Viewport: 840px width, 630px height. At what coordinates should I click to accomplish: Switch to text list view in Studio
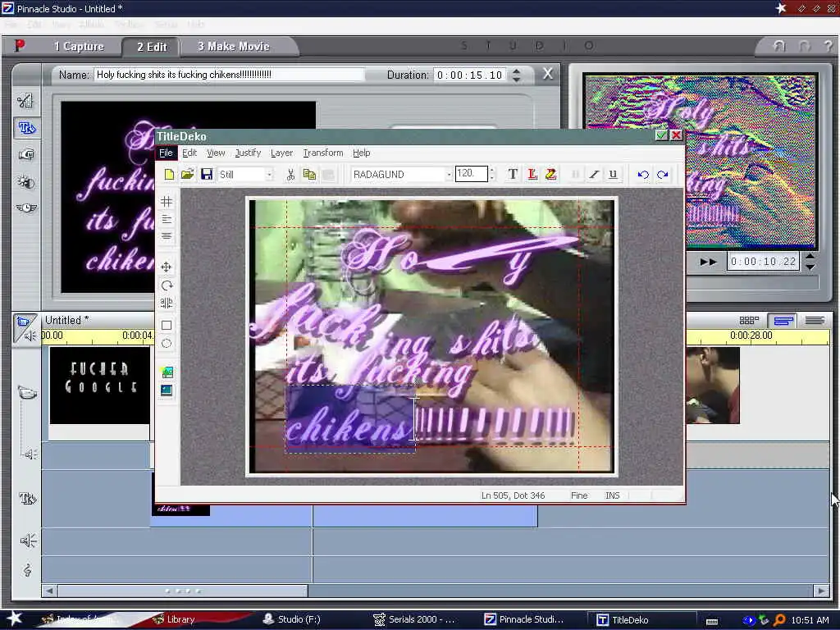815,321
